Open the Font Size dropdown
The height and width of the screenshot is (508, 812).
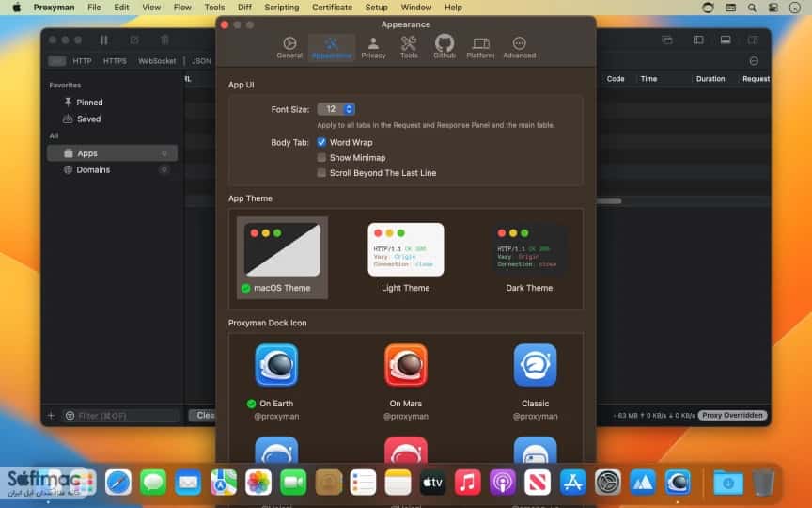(336, 109)
